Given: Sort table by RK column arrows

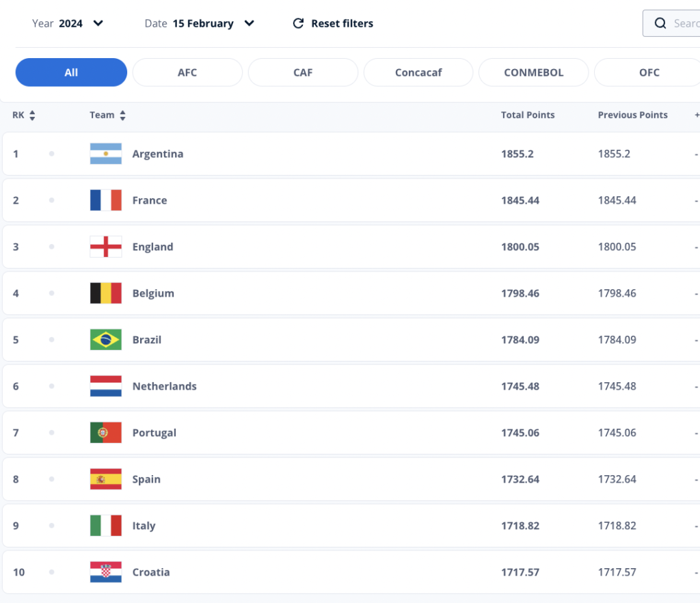Looking at the screenshot, I should tap(32, 115).
